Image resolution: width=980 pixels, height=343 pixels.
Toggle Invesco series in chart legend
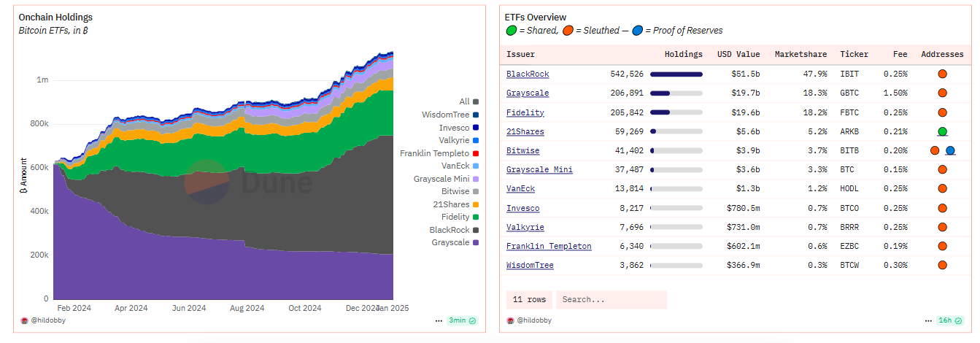[459, 128]
